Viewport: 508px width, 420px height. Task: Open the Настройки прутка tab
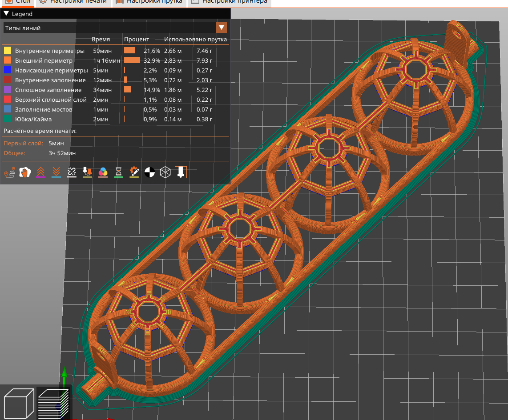(x=149, y=1)
